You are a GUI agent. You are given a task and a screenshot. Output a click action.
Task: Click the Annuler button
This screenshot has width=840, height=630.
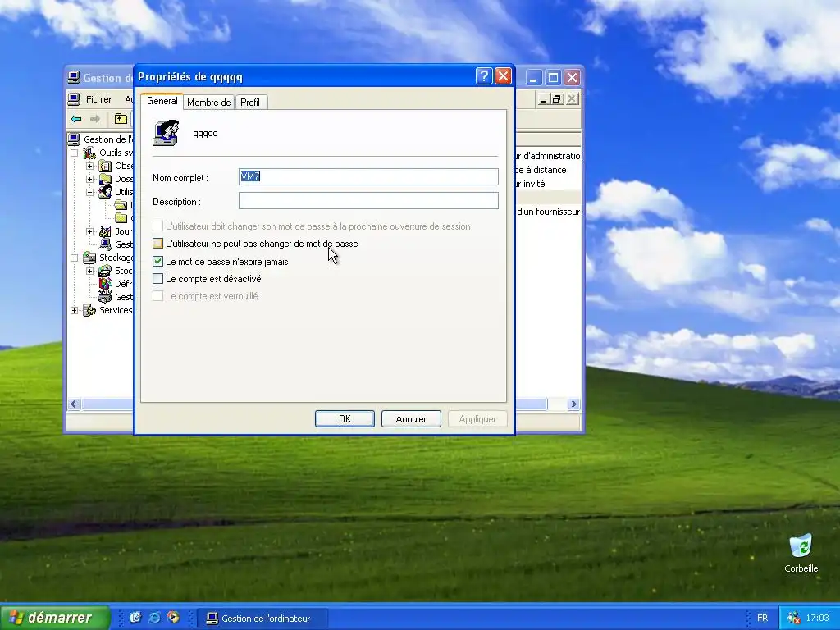411,419
